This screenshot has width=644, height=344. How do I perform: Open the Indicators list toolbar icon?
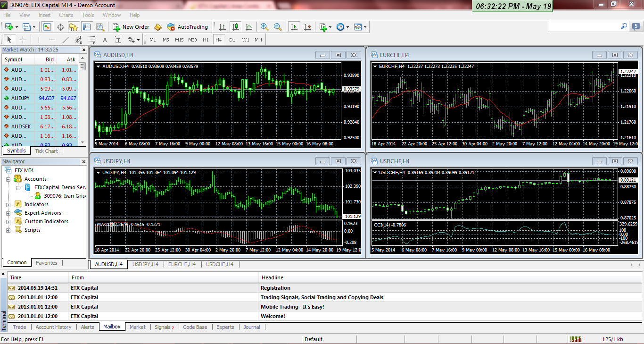pyautogui.click(x=323, y=27)
